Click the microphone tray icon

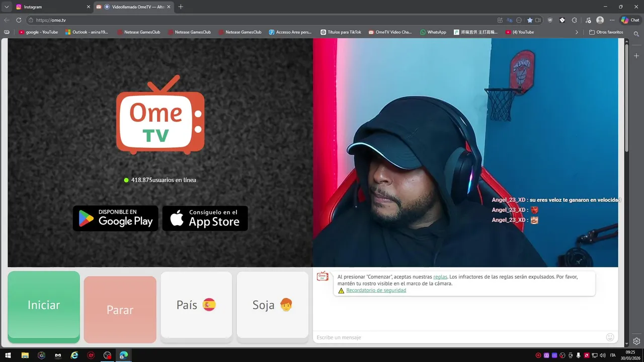tap(579, 355)
